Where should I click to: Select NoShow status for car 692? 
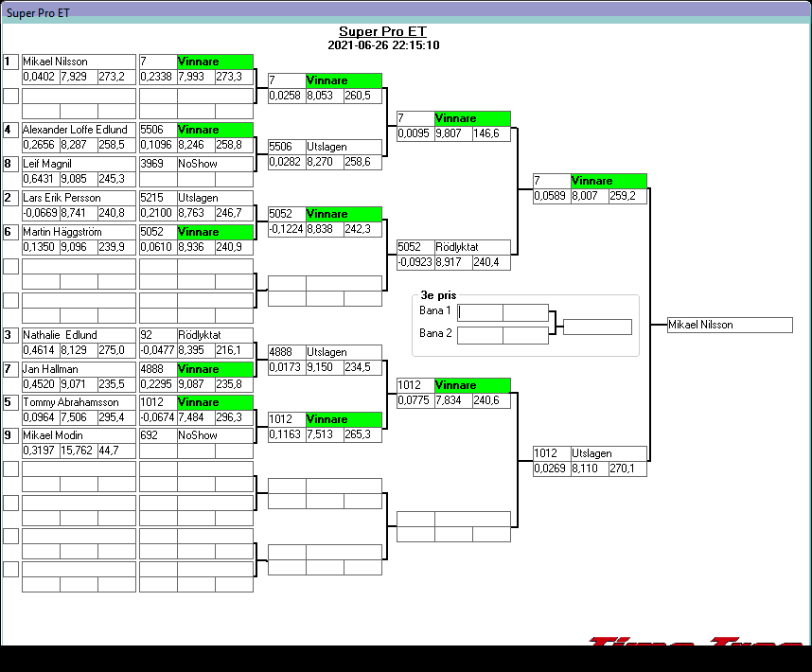pos(215,436)
